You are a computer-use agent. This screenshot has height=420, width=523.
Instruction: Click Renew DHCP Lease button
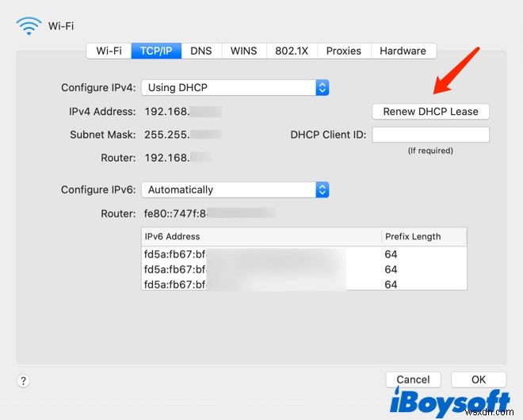[x=430, y=112]
